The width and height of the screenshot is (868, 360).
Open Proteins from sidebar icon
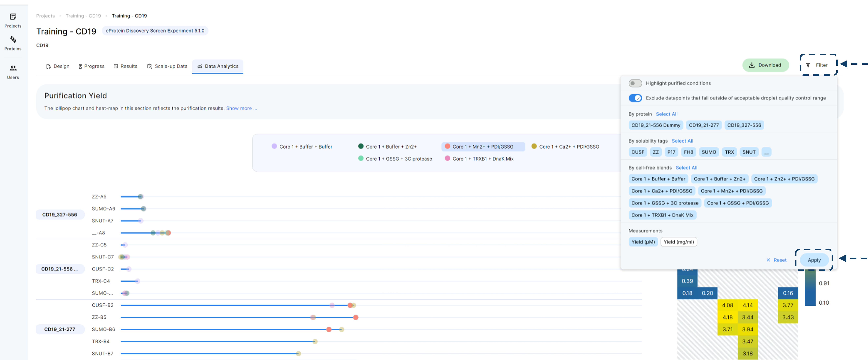13,40
